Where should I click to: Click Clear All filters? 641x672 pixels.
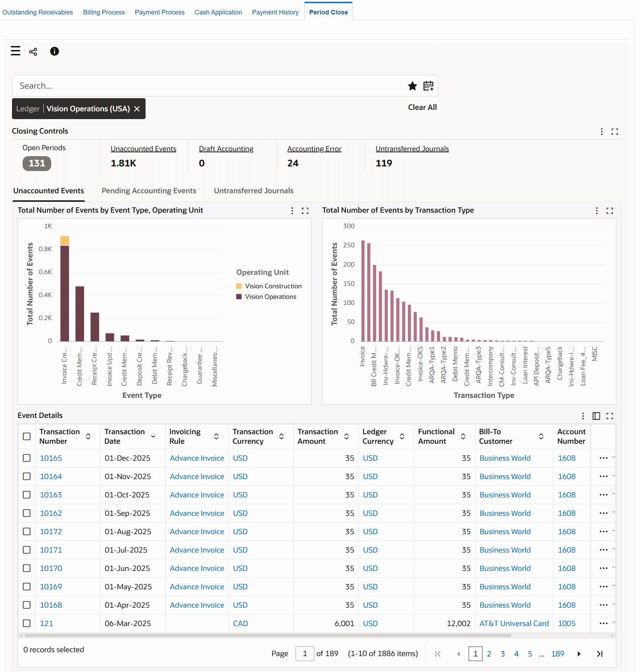coord(422,107)
